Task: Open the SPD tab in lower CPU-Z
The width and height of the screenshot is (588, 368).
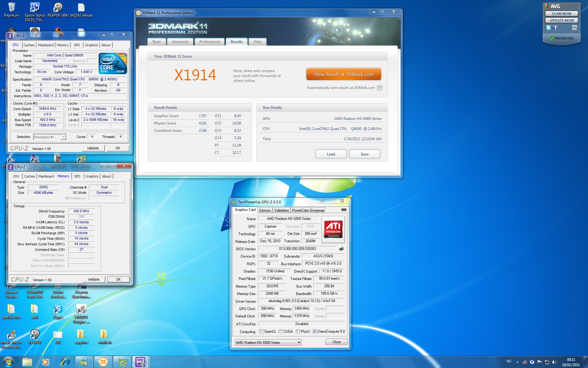Action: 77,176
